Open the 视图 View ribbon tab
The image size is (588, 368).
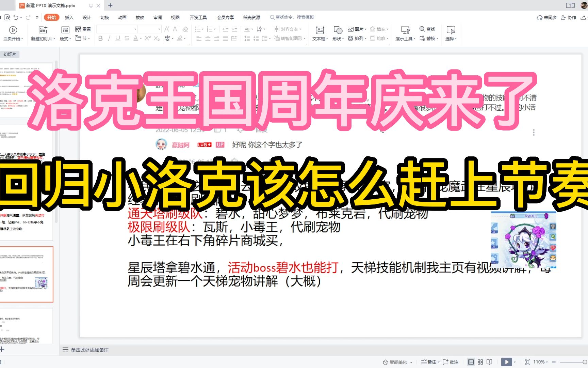[175, 17]
